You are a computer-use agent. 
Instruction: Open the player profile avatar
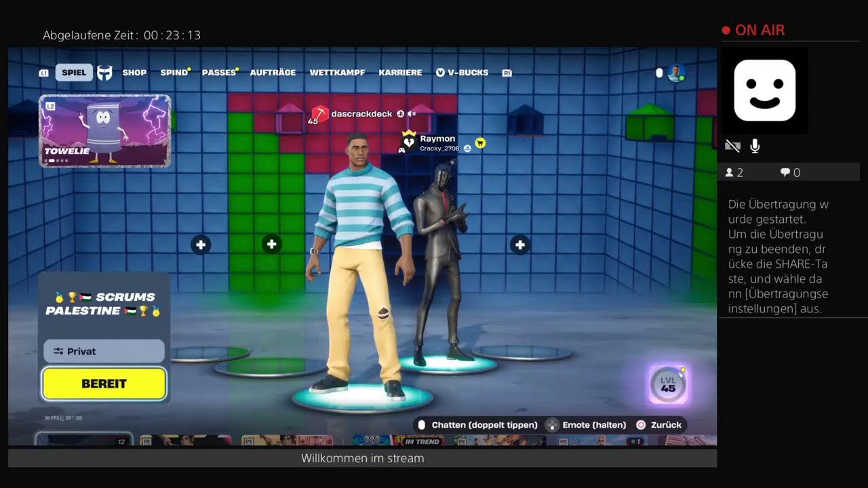click(x=675, y=73)
